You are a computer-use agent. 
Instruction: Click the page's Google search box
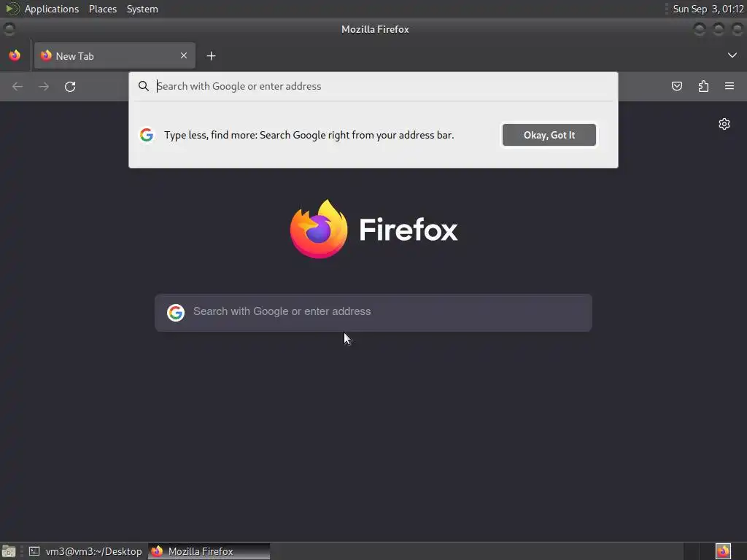point(373,312)
